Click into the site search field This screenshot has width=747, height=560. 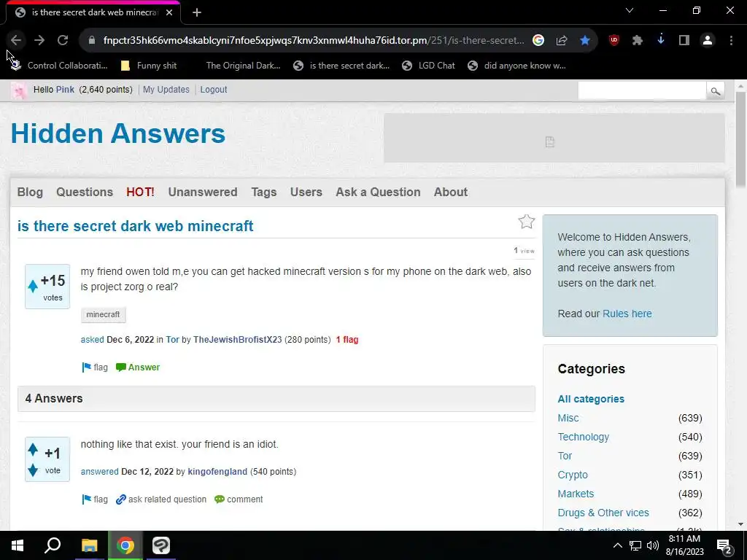[642, 90]
